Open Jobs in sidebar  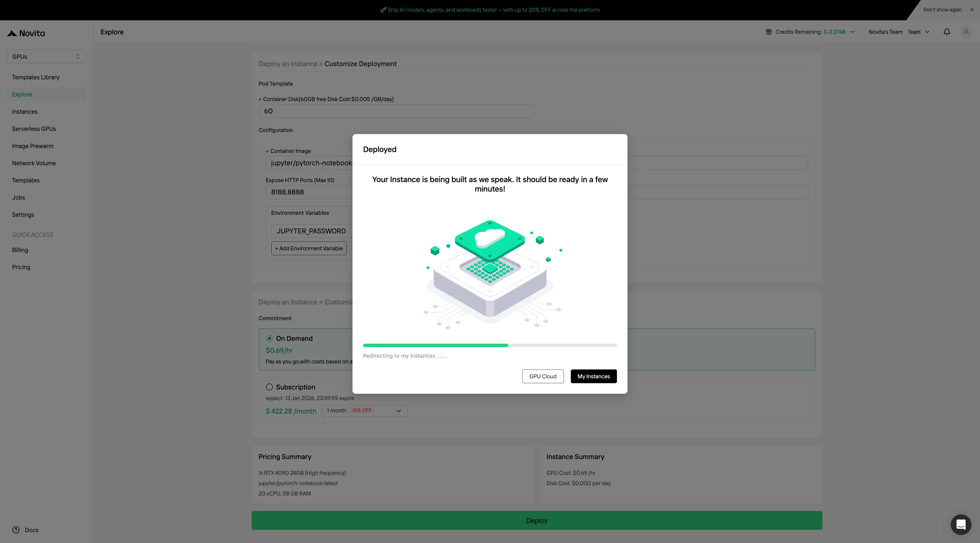[18, 197]
